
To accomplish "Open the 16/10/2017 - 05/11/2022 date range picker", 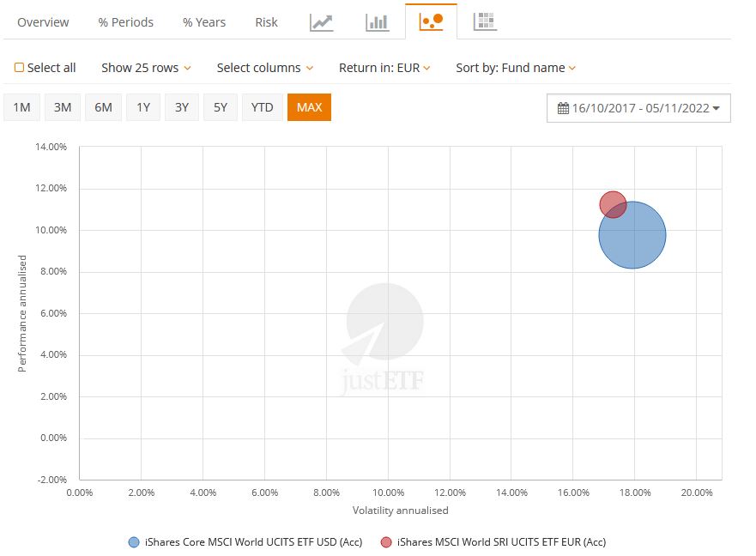I will pyautogui.click(x=638, y=108).
